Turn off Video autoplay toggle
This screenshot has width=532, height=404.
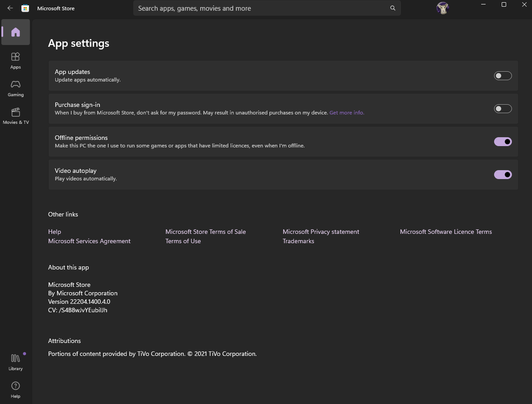tap(503, 175)
